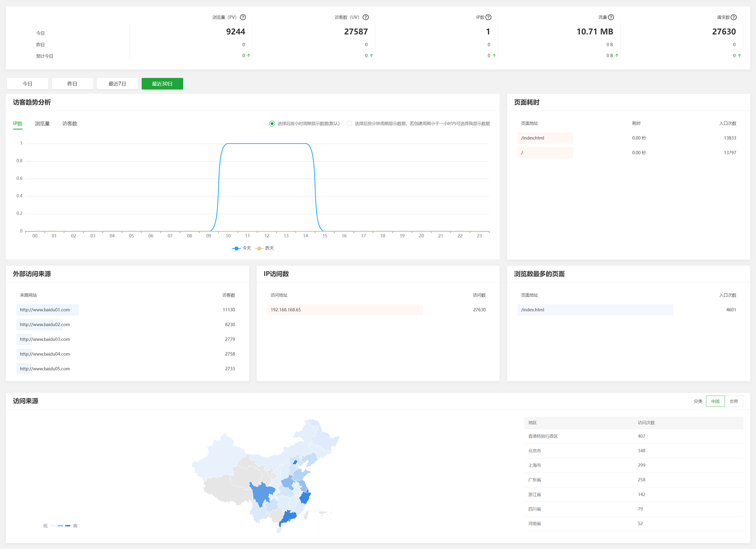
Task: Switch to the 访客数 trend tab
Action: coord(70,124)
